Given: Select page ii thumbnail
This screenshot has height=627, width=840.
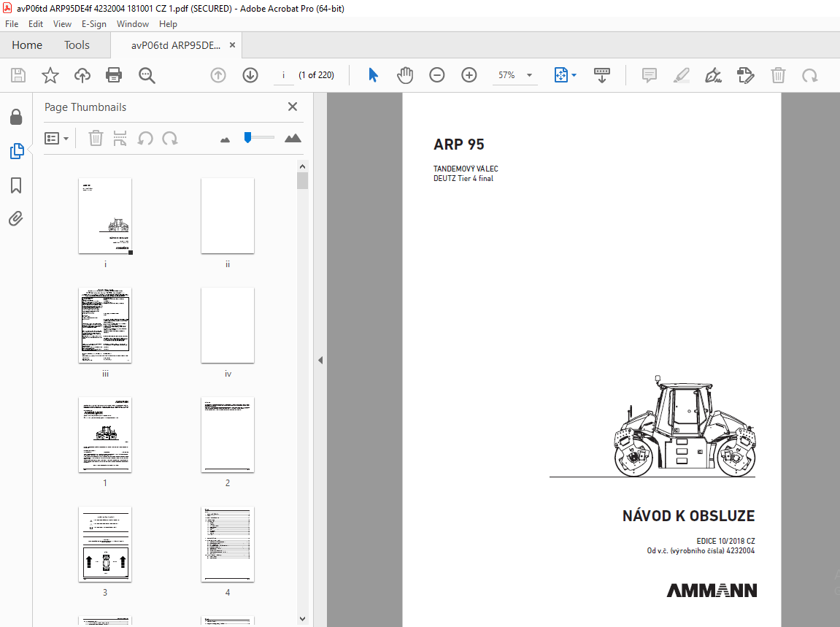Looking at the screenshot, I should pyautogui.click(x=228, y=216).
